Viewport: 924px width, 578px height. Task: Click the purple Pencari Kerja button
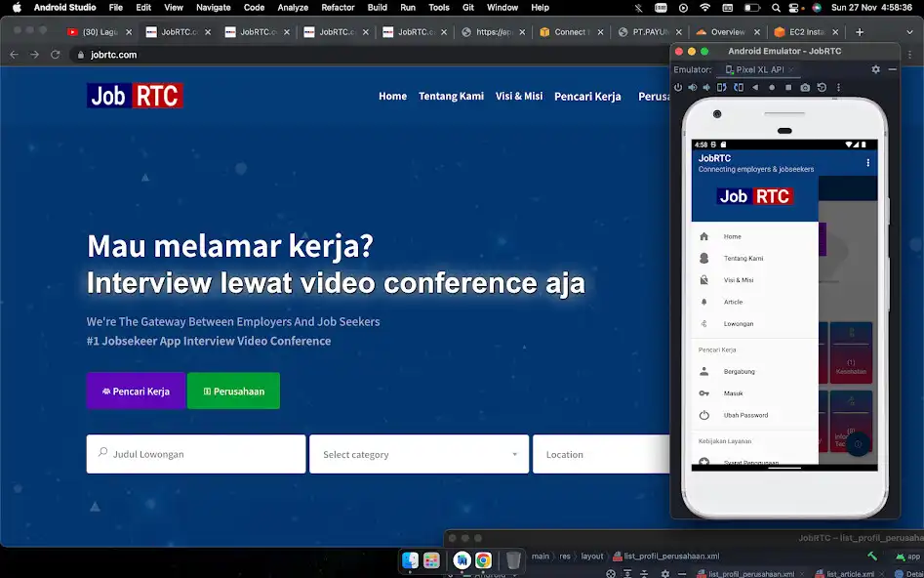136,391
